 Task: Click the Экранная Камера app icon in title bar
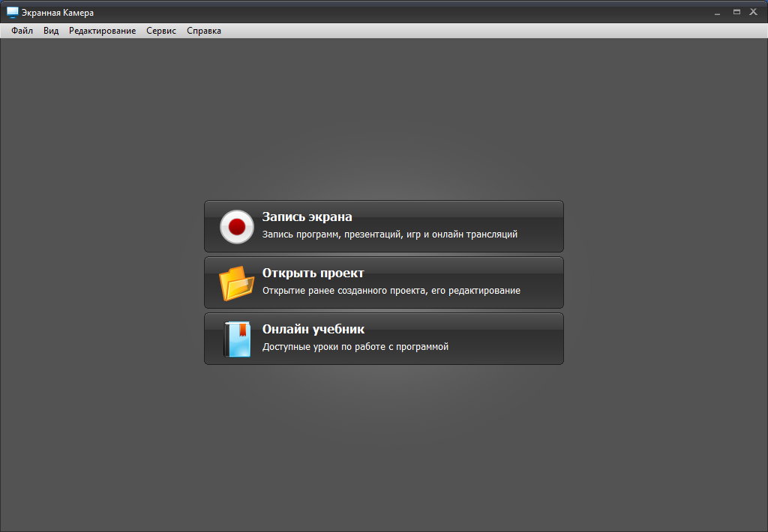click(12, 12)
